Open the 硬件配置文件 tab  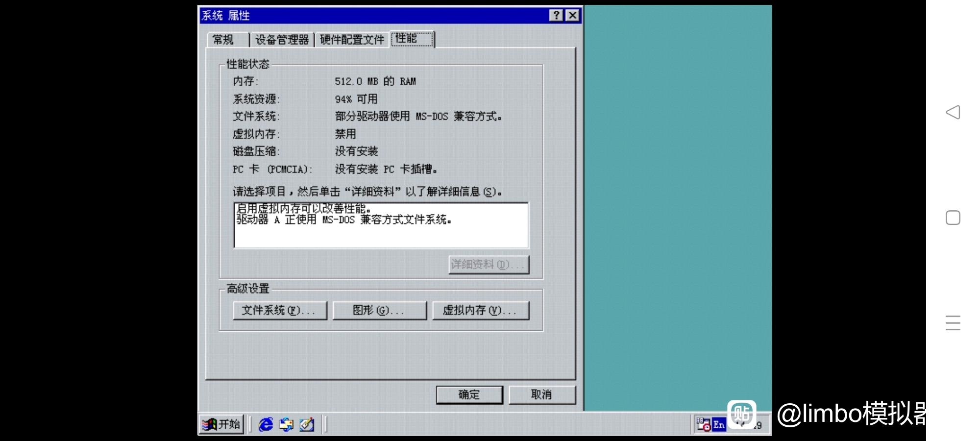(352, 40)
